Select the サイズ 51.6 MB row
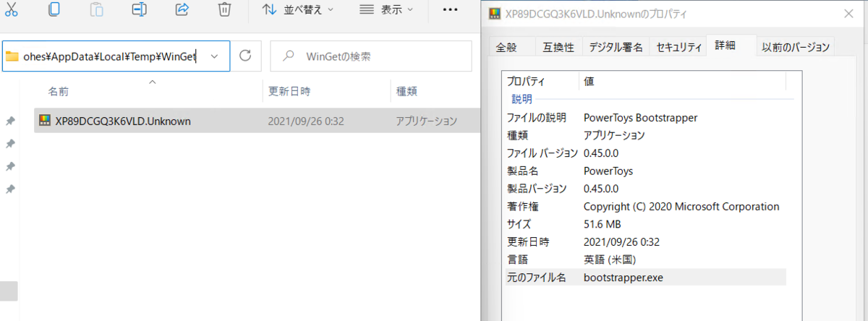The height and width of the screenshot is (321, 868). 645,224
